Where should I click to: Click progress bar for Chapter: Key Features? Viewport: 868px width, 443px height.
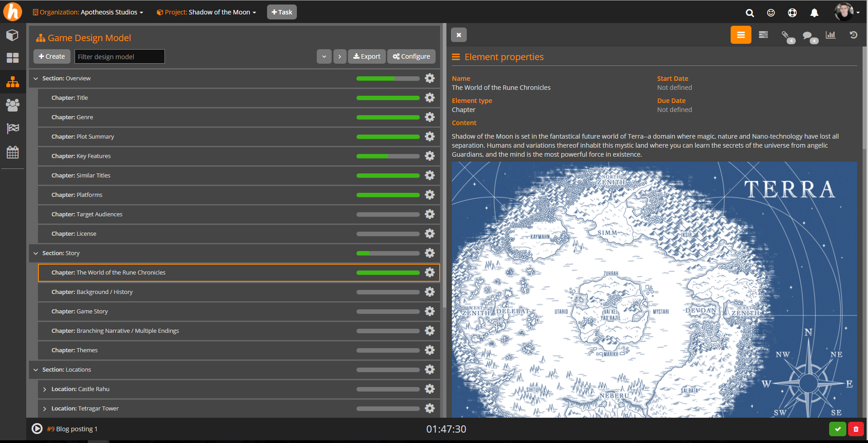tap(388, 156)
